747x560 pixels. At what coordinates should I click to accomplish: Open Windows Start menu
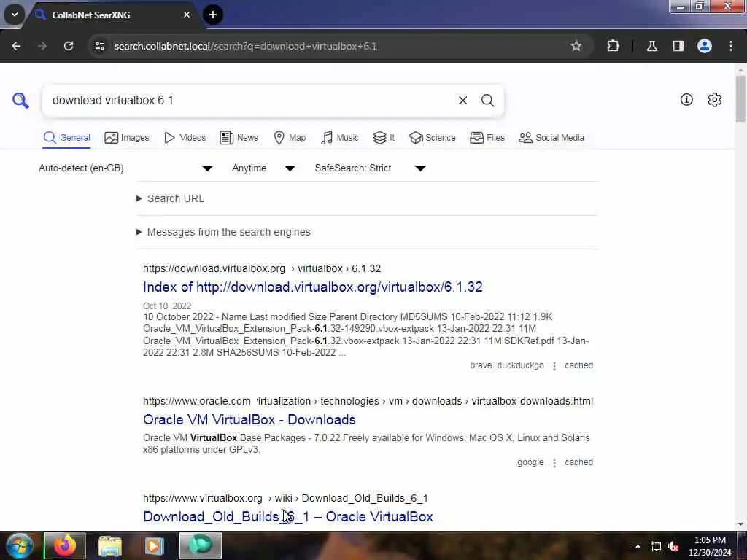(x=20, y=545)
